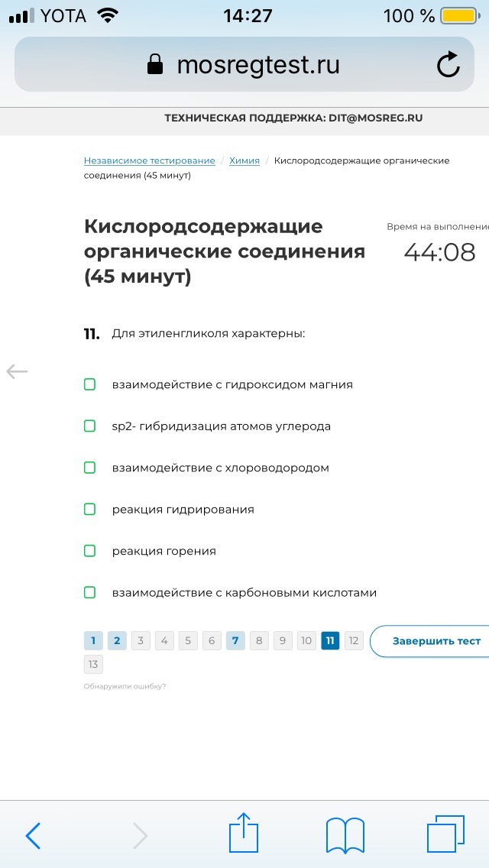Open the Safari share sheet icon
Screen dimensions: 489x868
point(244,832)
